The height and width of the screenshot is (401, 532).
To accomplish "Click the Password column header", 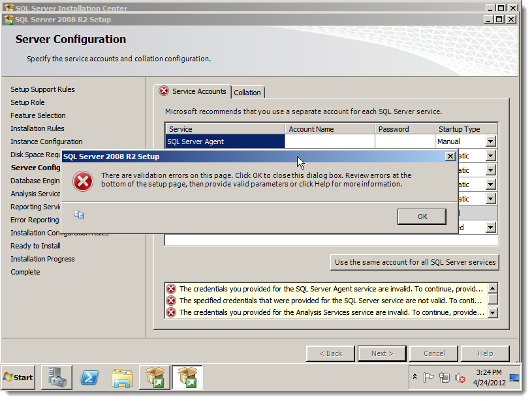I will pos(405,129).
